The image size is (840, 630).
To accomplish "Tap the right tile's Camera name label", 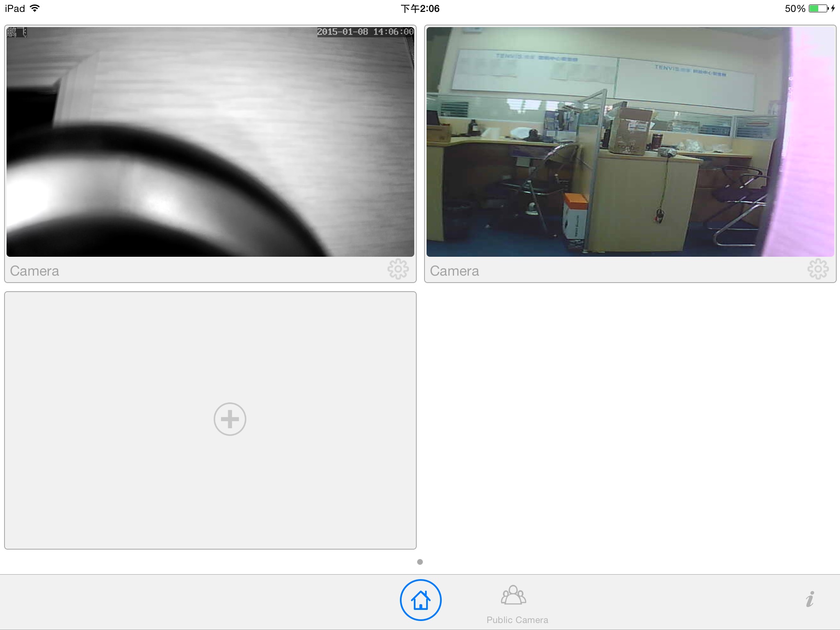I will (454, 271).
